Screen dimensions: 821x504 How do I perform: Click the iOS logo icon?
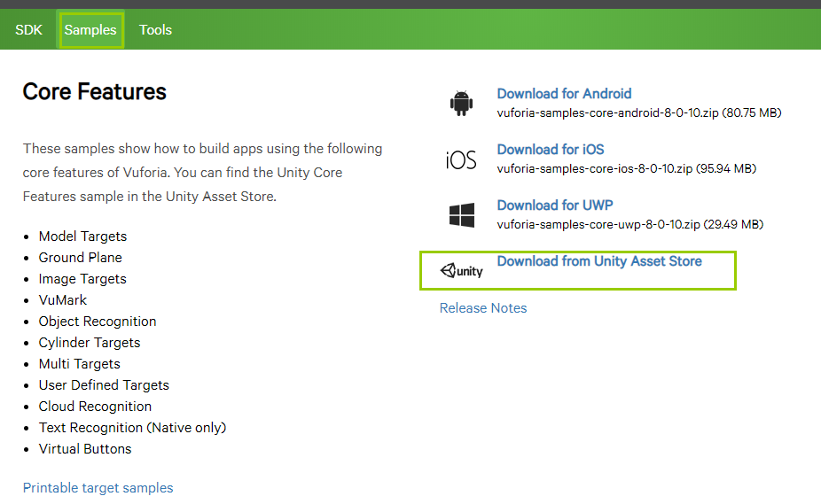point(461,159)
